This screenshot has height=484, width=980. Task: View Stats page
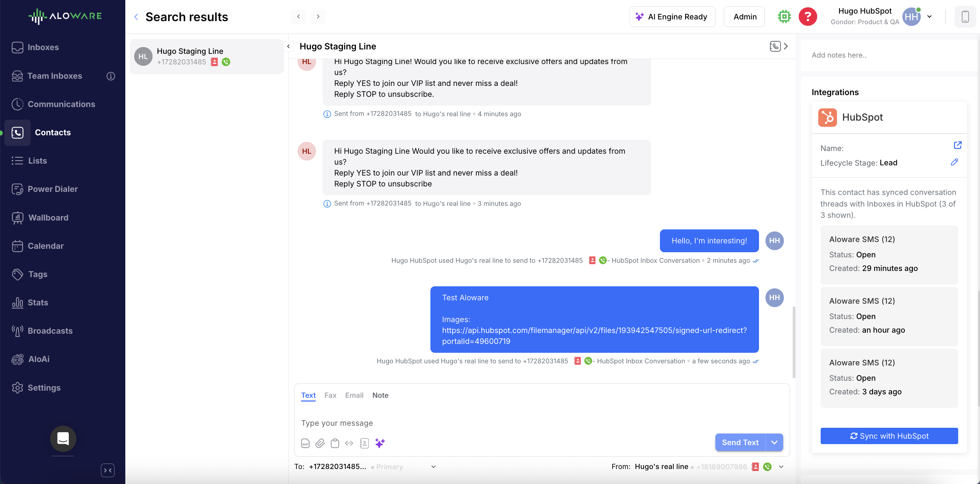click(30, 302)
